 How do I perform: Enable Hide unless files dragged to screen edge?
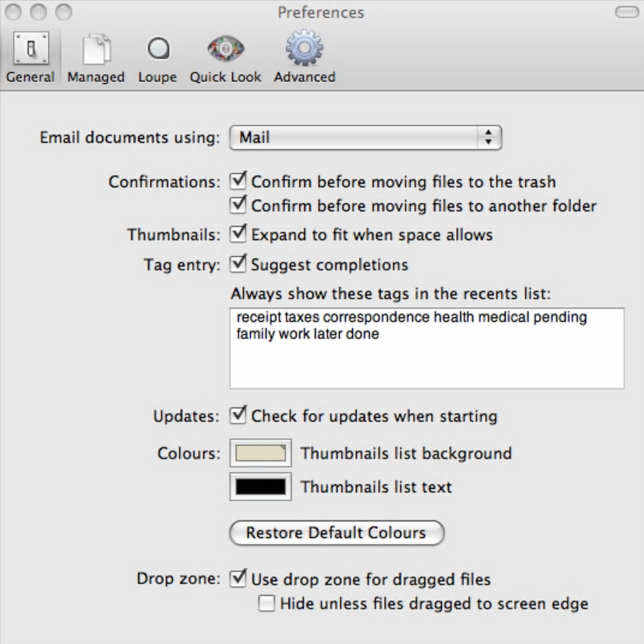click(x=266, y=604)
